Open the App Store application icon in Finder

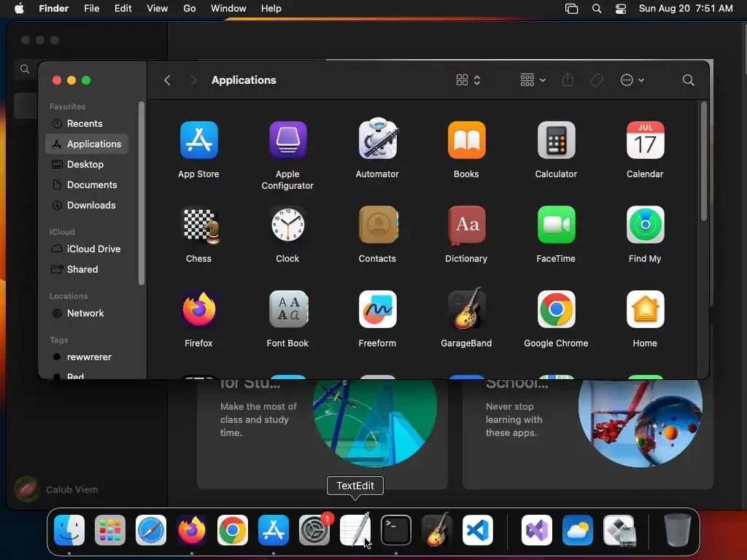click(x=198, y=140)
